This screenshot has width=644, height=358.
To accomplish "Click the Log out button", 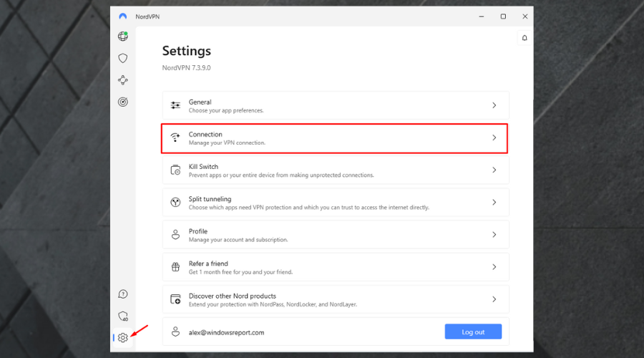I will [x=473, y=332].
